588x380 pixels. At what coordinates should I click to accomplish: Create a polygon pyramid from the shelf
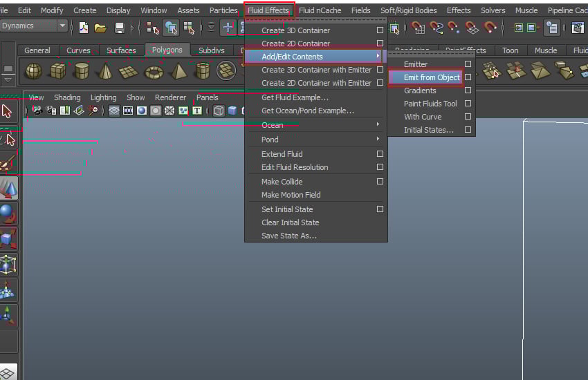[x=178, y=70]
